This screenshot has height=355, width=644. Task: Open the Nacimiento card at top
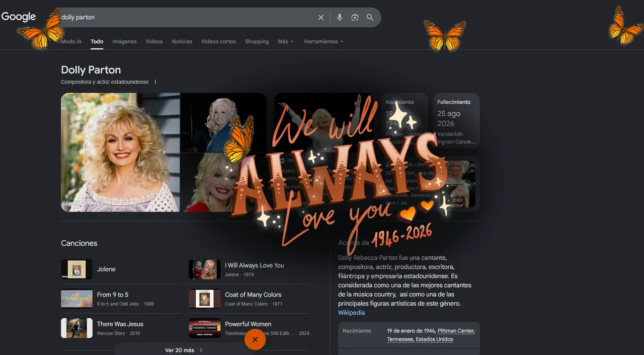pos(404,121)
